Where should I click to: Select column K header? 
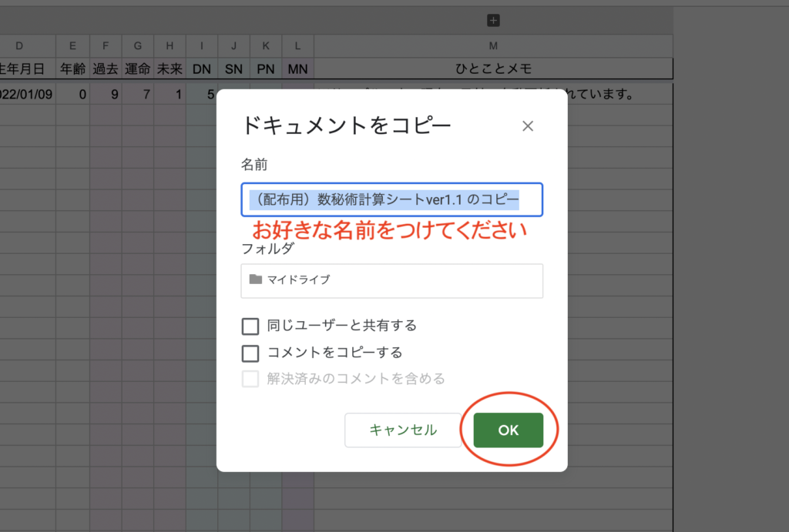click(x=266, y=46)
